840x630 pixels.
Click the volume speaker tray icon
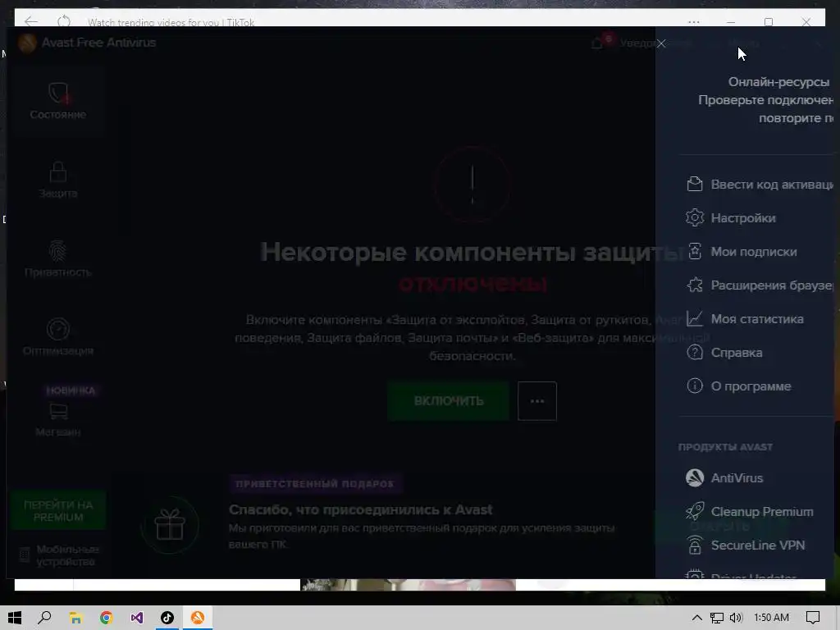(736, 618)
